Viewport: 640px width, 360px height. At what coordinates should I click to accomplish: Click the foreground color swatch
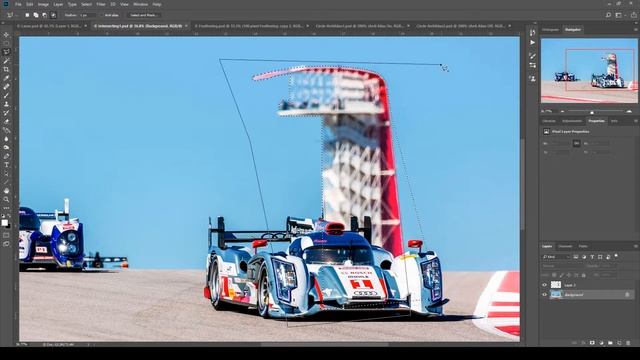[x=4, y=222]
